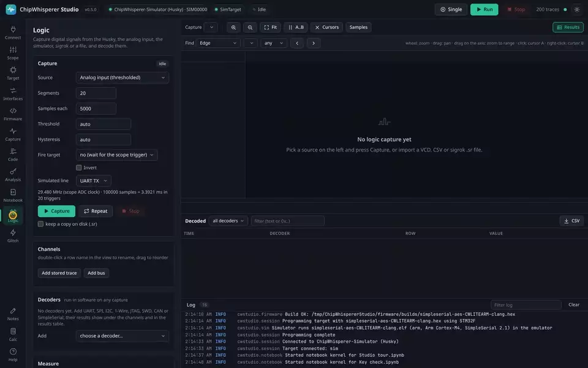Click the ChipWhisperer-Simulator (Husky) connection status
This screenshot has height=368, width=588.
[x=158, y=9]
